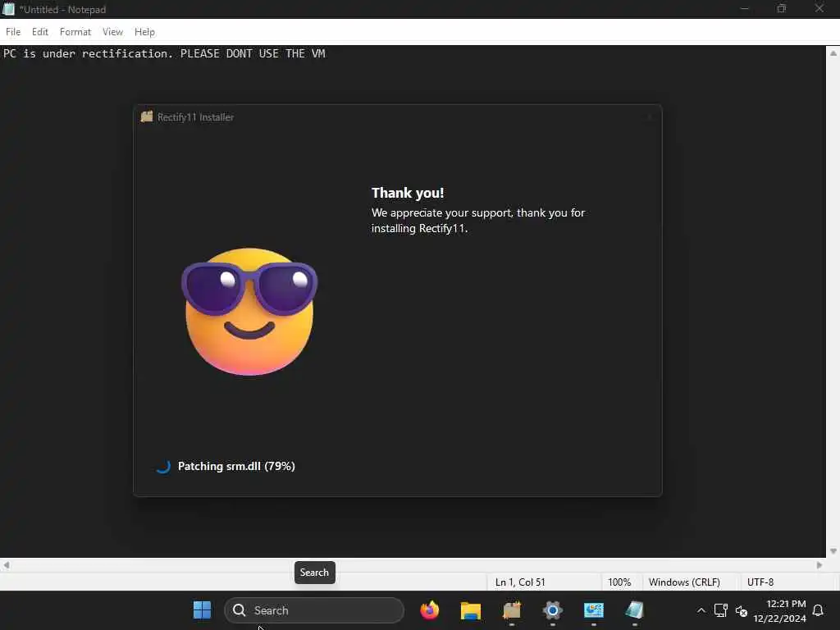Open the View menu in Notepad
840x630 pixels.
coord(112,32)
